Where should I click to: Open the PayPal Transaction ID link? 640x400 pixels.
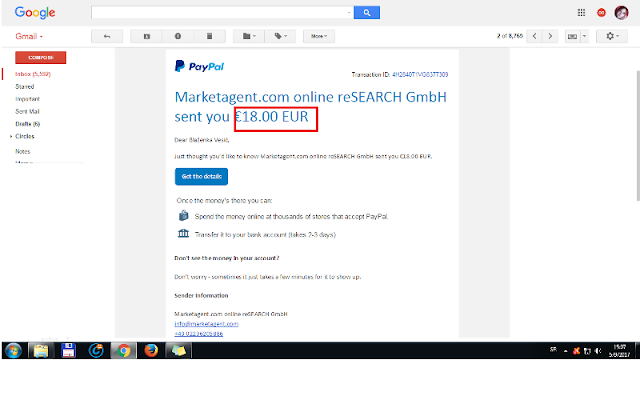click(x=420, y=75)
